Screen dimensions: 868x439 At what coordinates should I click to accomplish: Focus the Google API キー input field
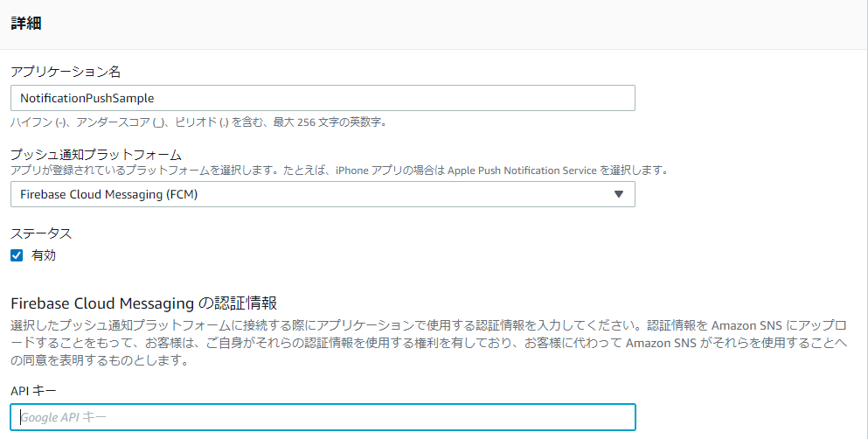coord(323,417)
